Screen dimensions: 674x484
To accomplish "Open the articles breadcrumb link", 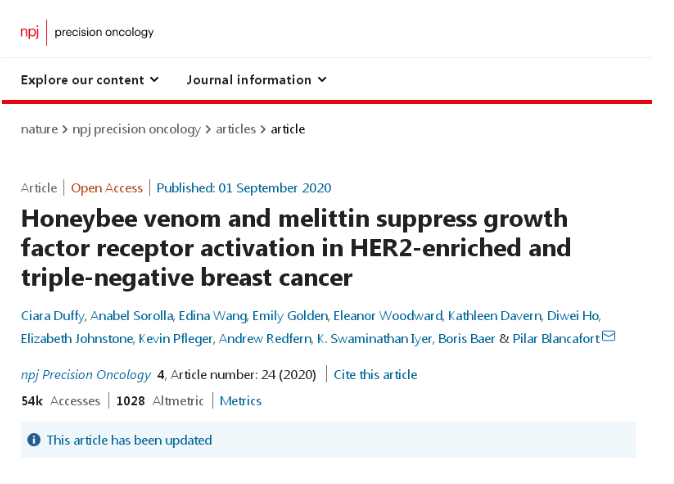I will point(236,129).
